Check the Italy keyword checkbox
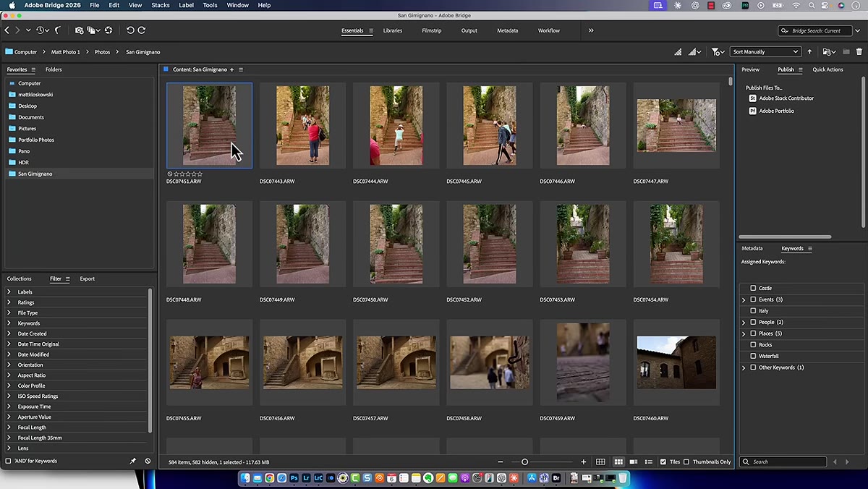The height and width of the screenshot is (489, 868). (753, 311)
